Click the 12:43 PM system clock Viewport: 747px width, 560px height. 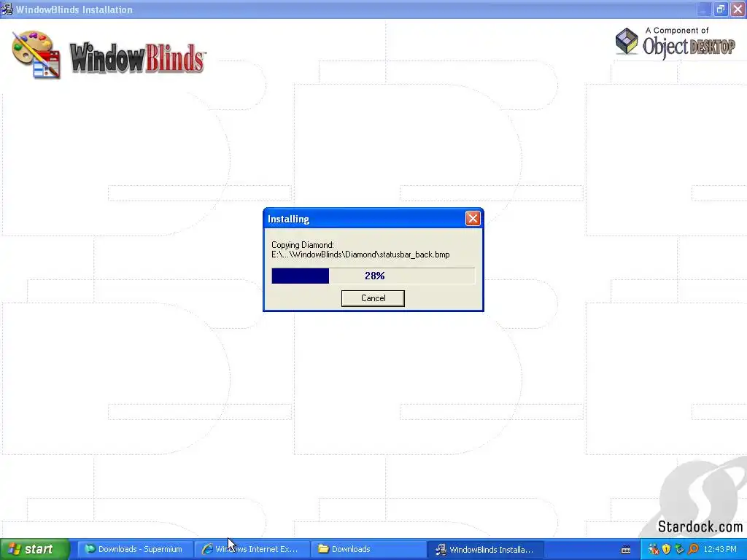coord(720,550)
